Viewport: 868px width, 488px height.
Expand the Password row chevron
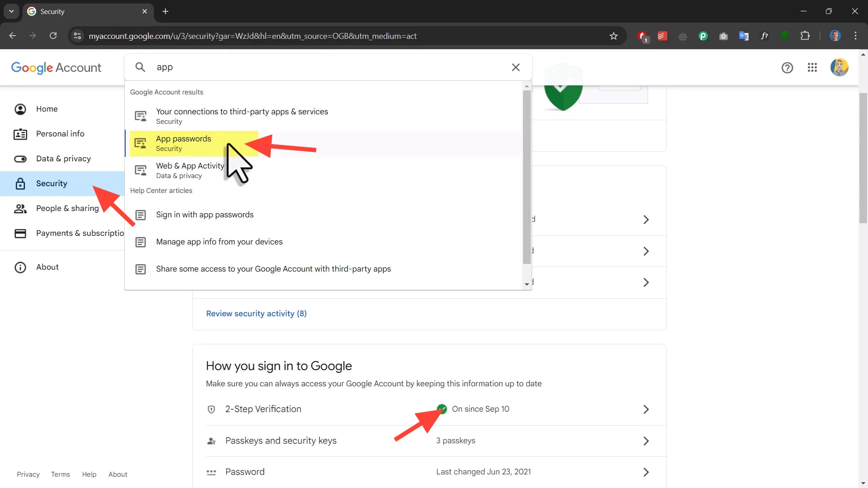click(646, 472)
